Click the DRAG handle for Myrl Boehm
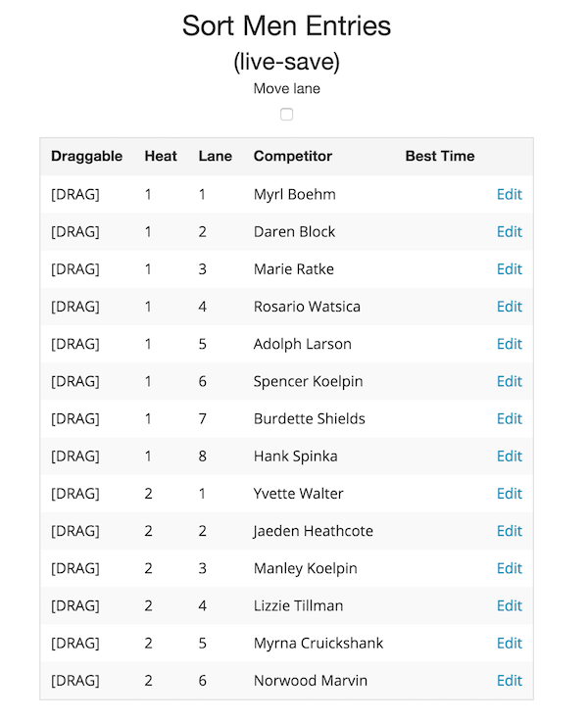Image resolution: width=588 pixels, height=720 pixels. coord(75,194)
